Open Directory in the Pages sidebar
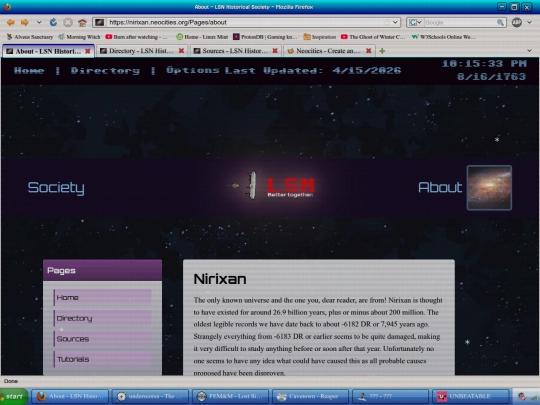540x405 pixels. pos(102,318)
